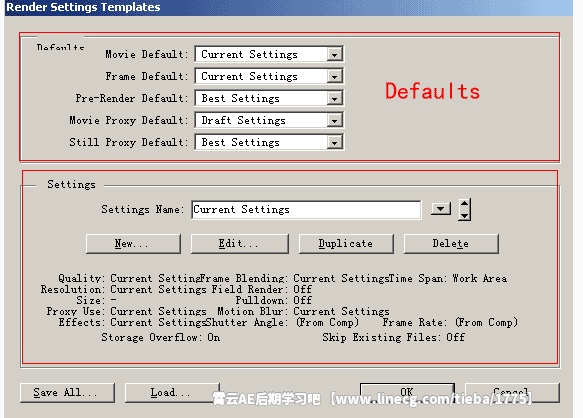Open the Movie Default dropdown
The height and width of the screenshot is (418, 583).
pyautogui.click(x=269, y=54)
